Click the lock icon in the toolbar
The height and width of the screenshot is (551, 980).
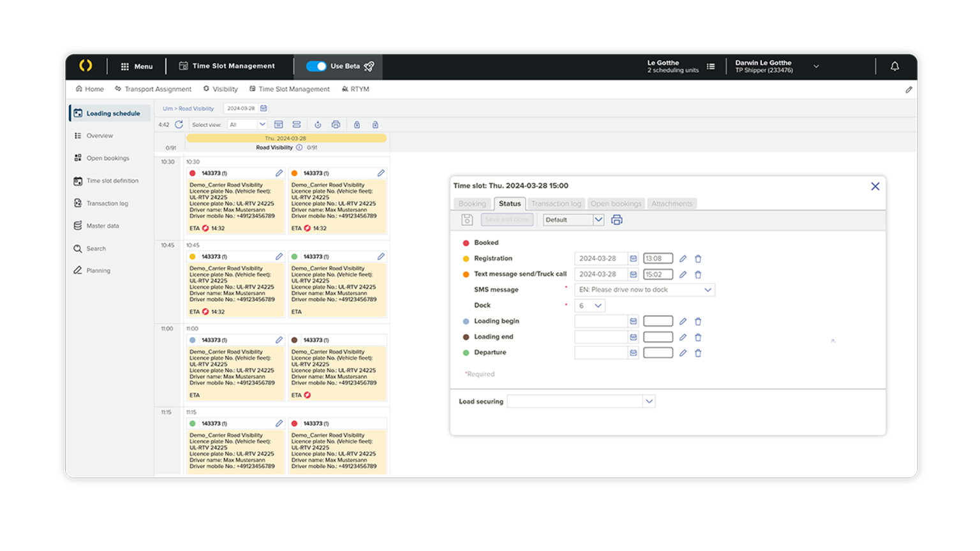(x=357, y=124)
